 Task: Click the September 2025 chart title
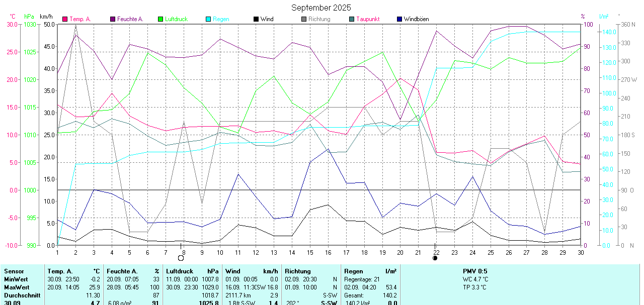[321, 8]
